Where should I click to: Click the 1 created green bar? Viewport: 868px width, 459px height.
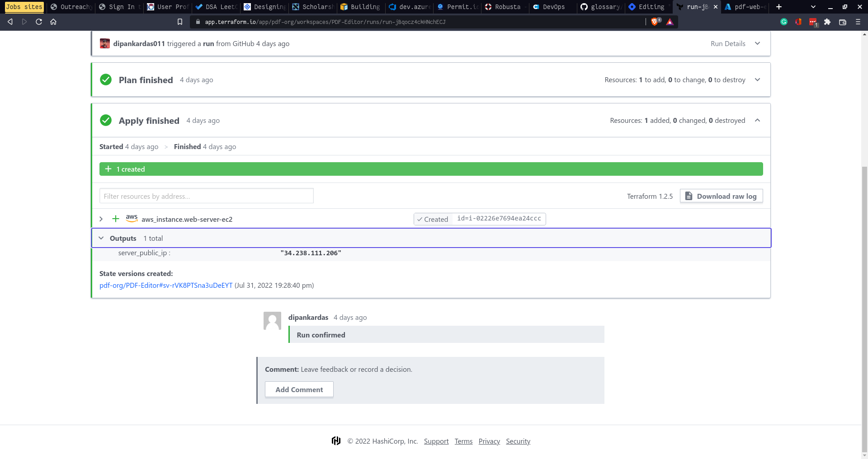click(x=431, y=169)
